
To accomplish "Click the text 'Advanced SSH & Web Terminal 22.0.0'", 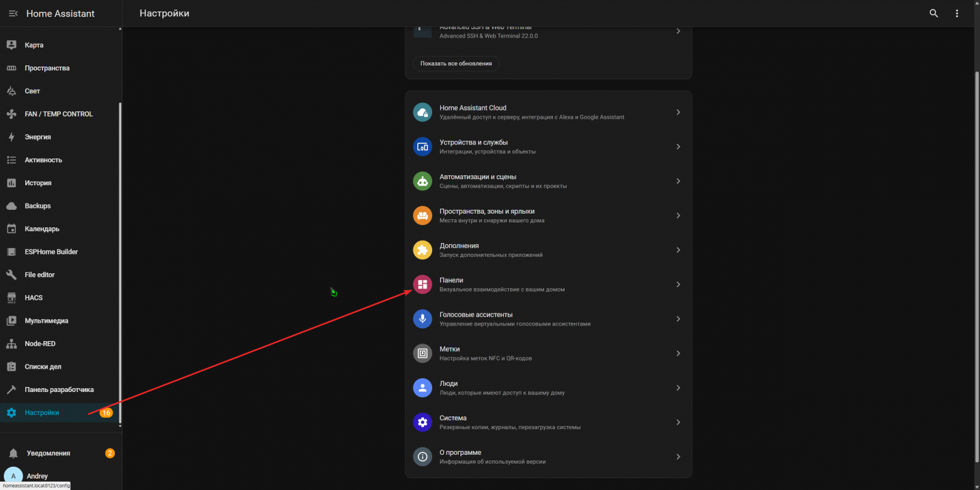I will click(489, 36).
